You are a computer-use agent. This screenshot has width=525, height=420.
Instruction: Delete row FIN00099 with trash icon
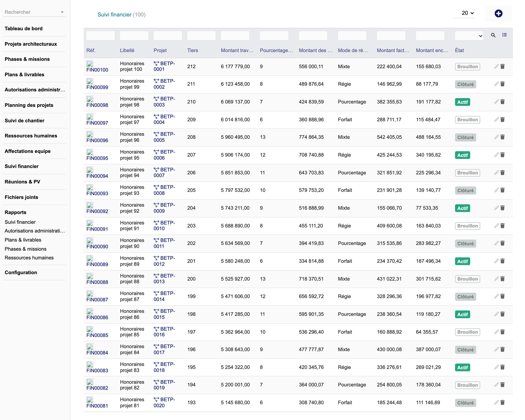click(x=502, y=84)
